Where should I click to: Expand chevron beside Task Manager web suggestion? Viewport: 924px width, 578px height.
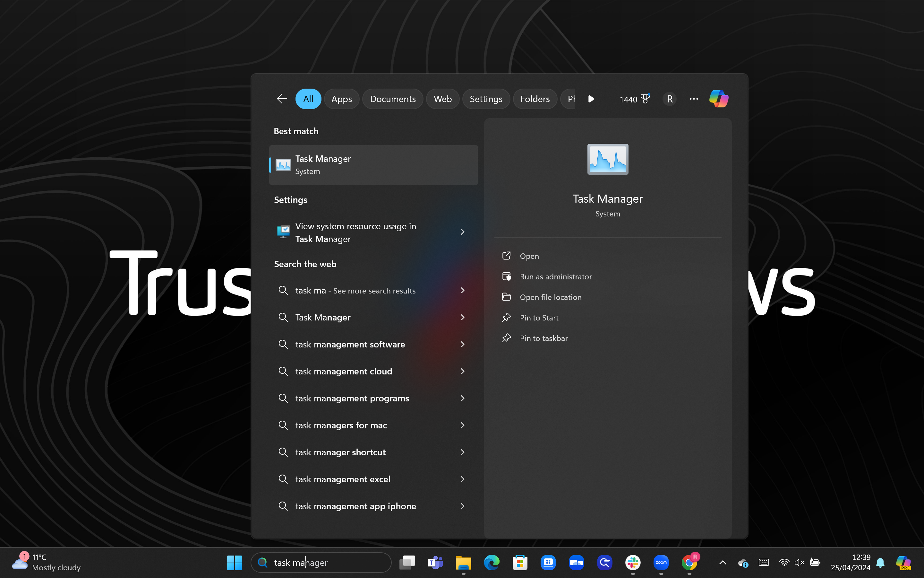(462, 317)
